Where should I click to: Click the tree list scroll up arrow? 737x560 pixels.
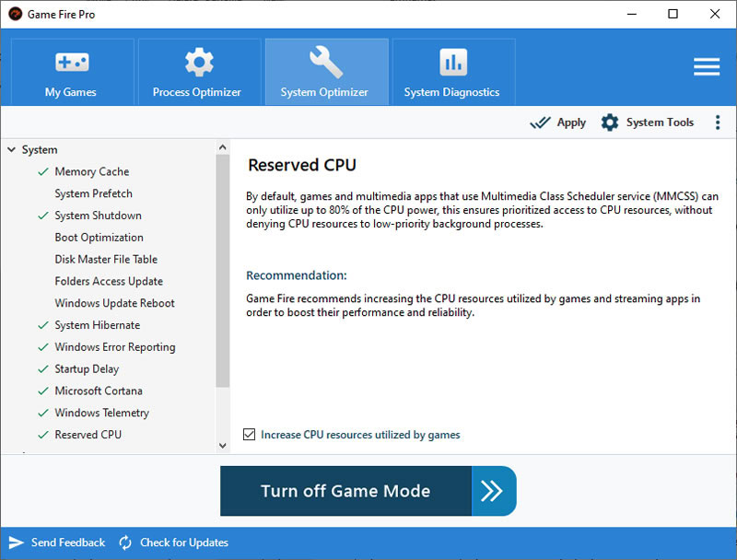pyautogui.click(x=223, y=147)
